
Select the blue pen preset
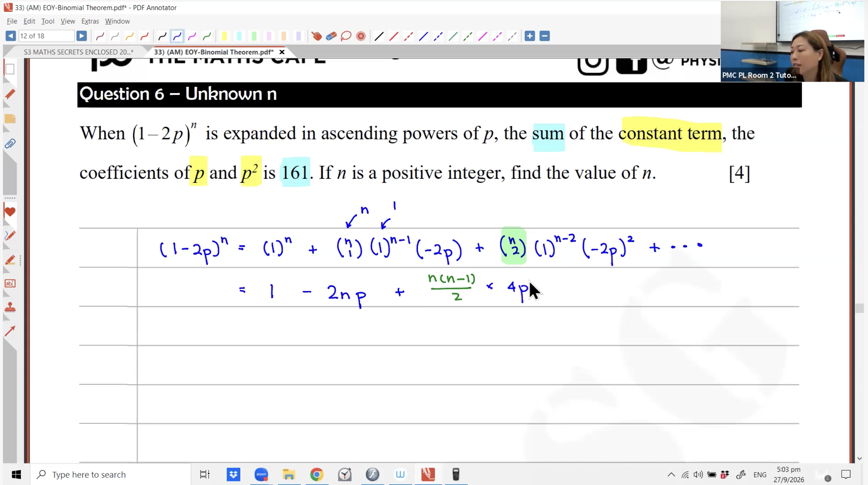tap(177, 36)
